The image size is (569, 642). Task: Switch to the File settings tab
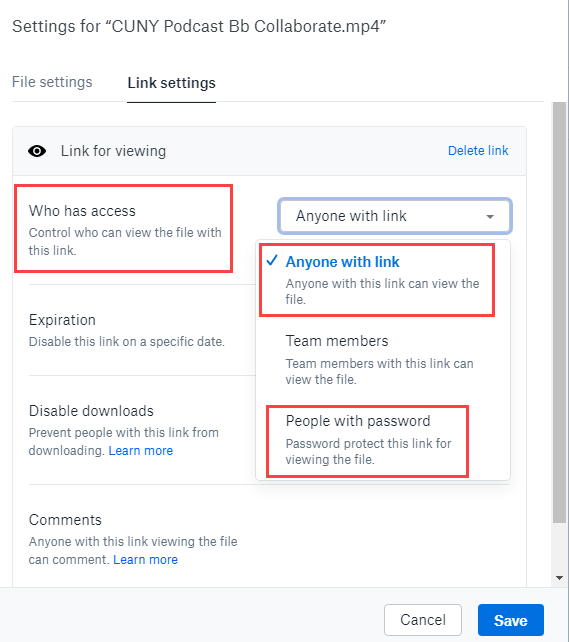(52, 82)
